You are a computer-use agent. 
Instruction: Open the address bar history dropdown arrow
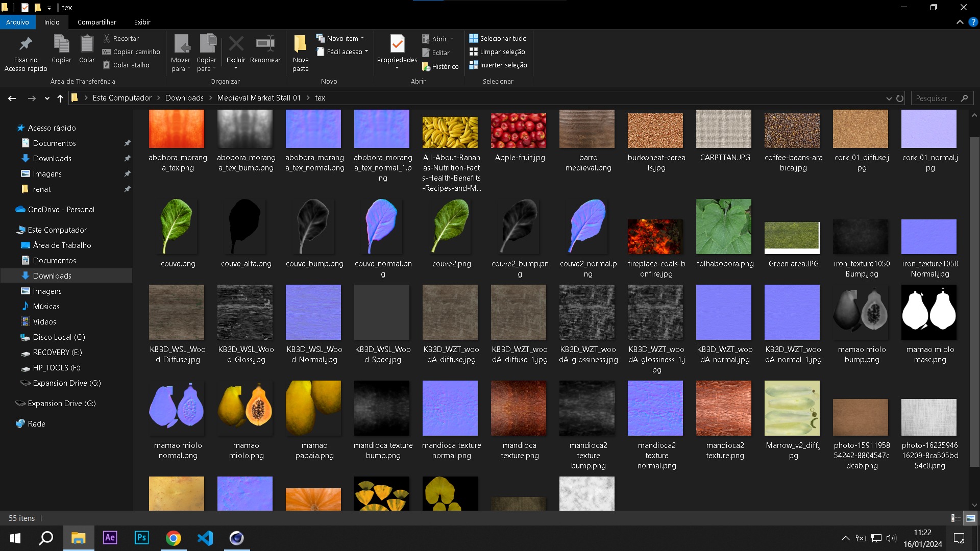889,98
